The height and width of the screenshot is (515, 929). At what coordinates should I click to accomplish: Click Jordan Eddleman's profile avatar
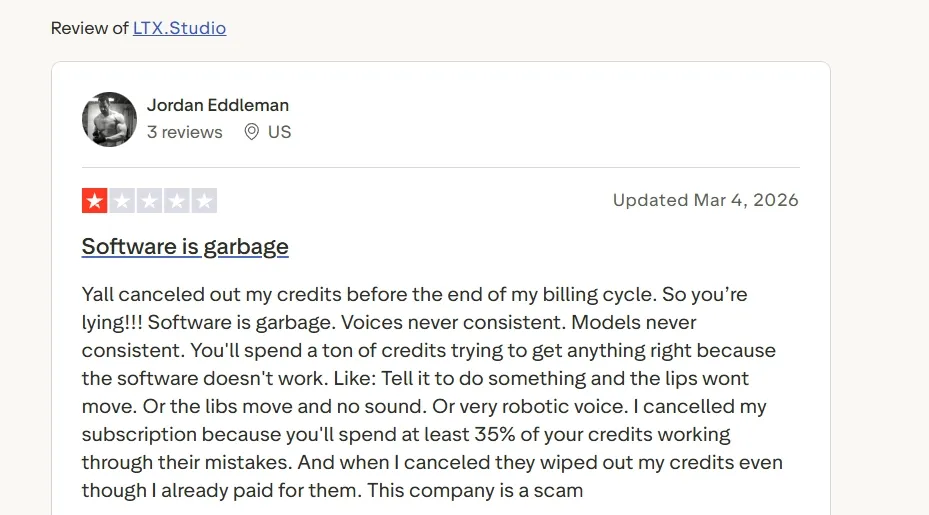click(x=109, y=119)
